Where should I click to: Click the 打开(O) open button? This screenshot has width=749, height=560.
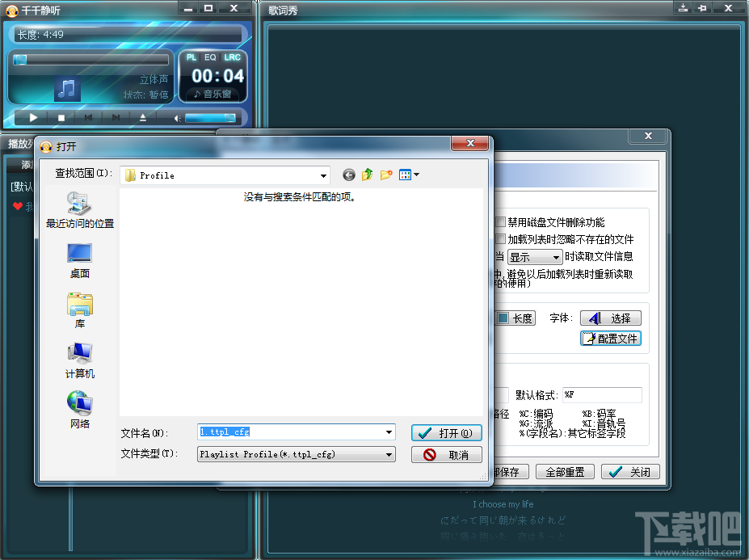447,433
